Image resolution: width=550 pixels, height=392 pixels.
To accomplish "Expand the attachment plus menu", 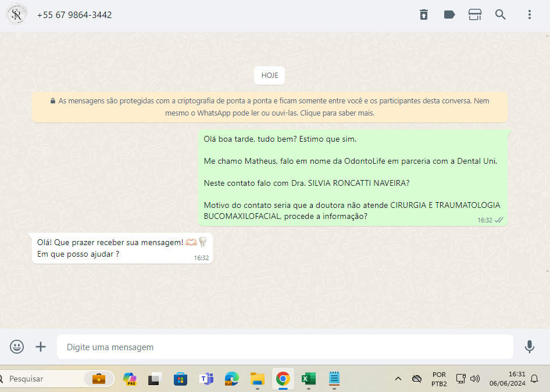I will [41, 347].
